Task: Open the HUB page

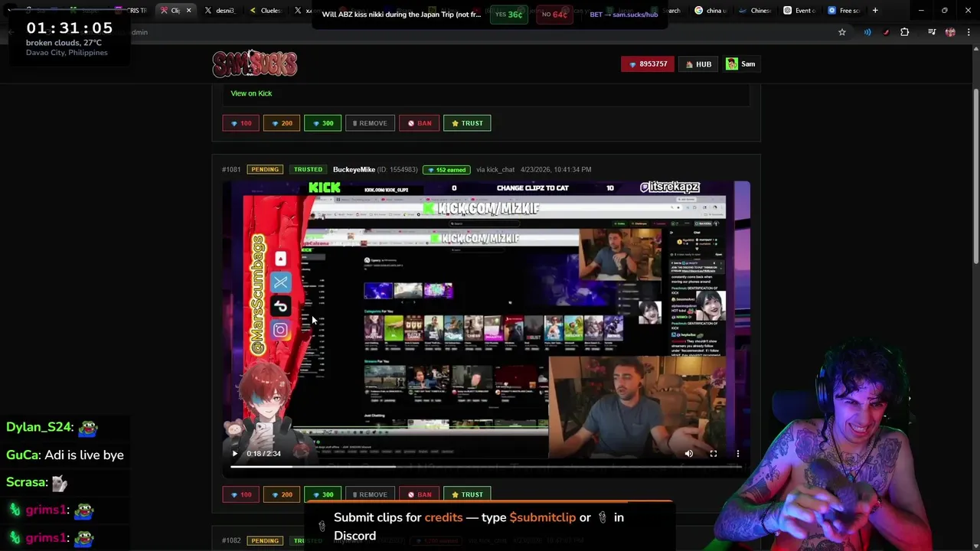Action: coord(698,64)
